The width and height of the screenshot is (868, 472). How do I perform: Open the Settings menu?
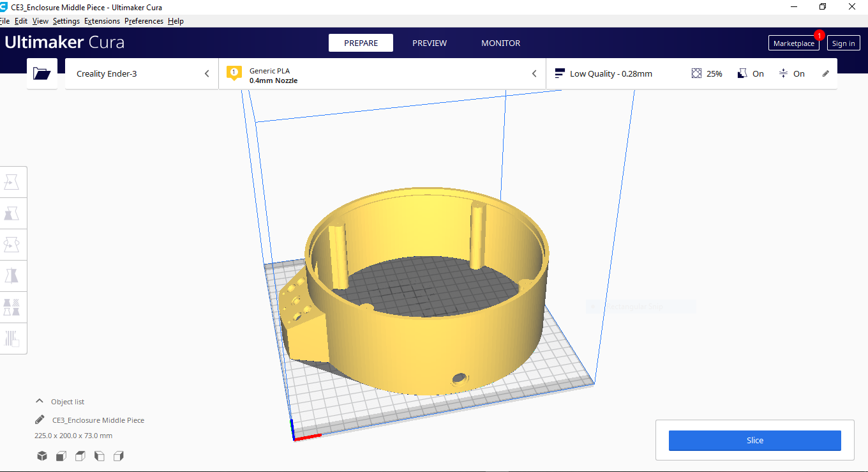(66, 21)
